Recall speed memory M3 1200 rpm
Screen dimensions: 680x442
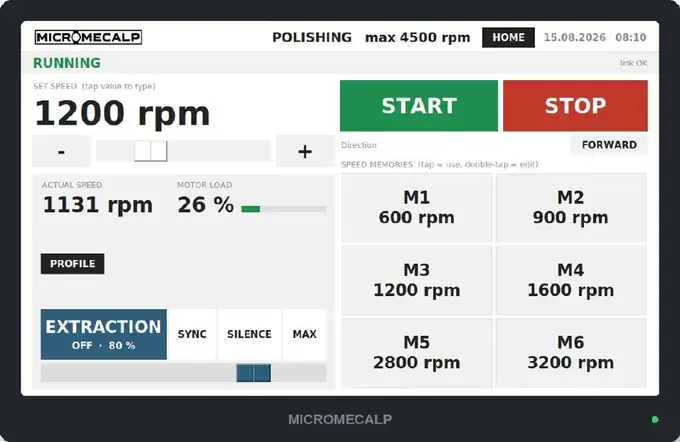click(x=416, y=280)
